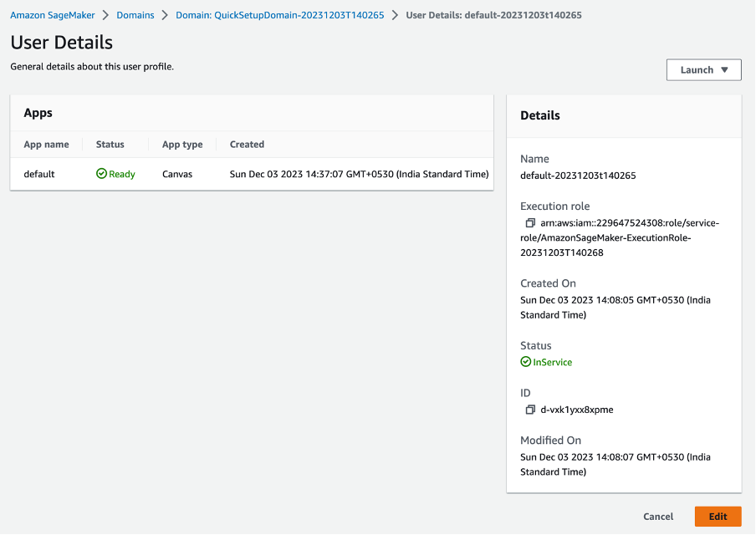756x535 pixels.
Task: Click the ID value d-vxk1yxx8xpme
Action: pos(577,410)
